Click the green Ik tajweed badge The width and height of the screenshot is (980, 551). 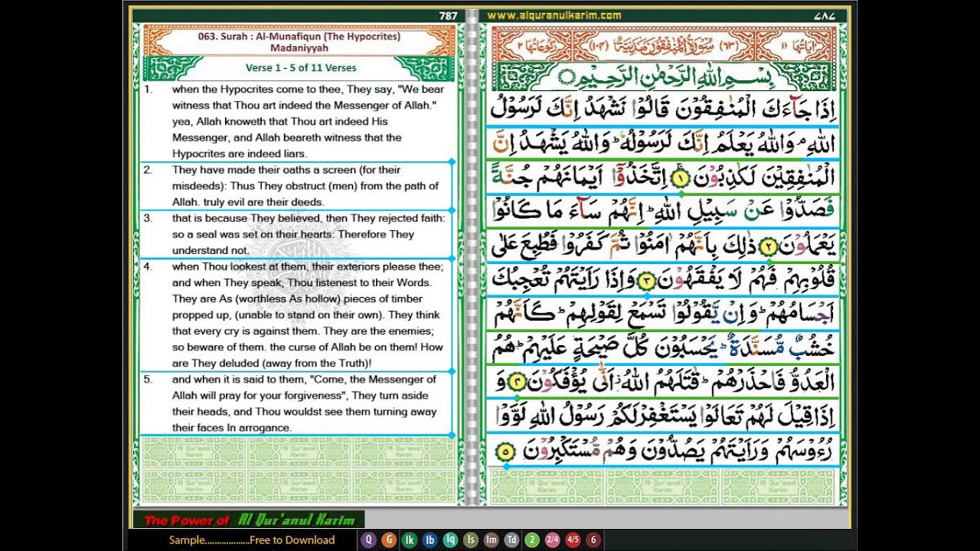[410, 540]
